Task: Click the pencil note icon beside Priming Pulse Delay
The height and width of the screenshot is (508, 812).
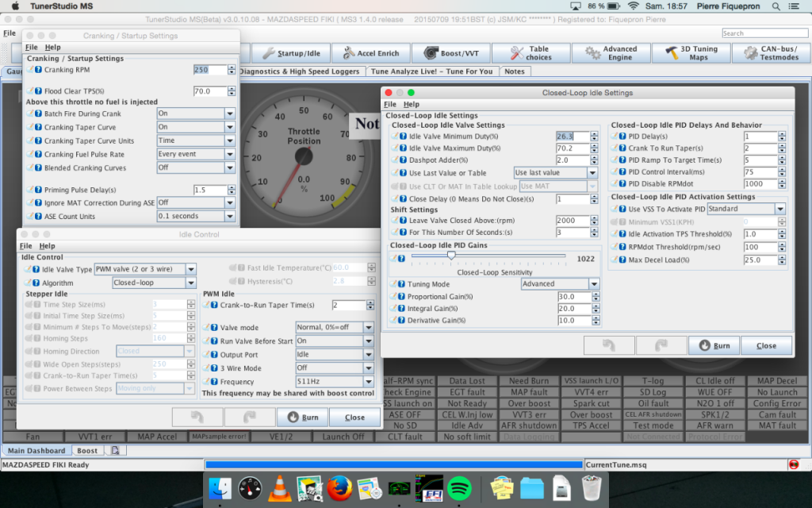Action: [x=31, y=190]
